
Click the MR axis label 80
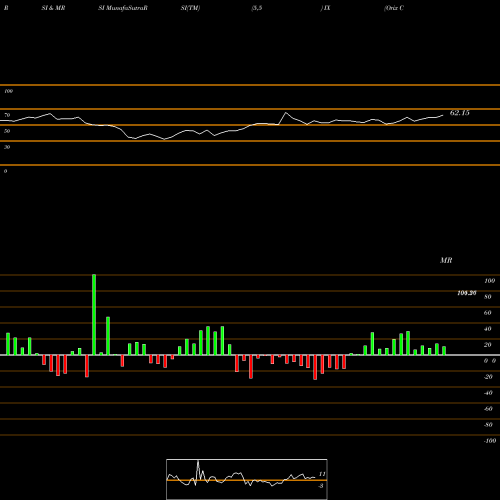pos(488,297)
